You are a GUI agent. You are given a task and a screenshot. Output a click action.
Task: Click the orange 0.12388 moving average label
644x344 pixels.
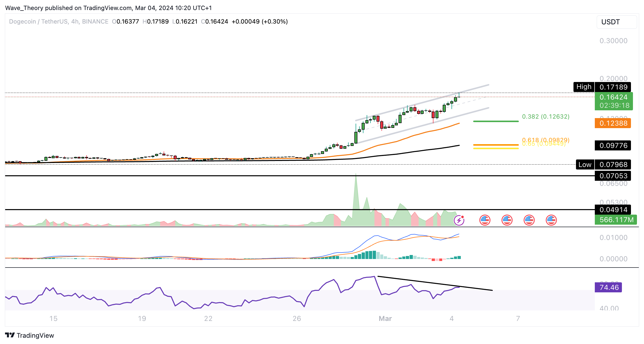click(x=613, y=123)
